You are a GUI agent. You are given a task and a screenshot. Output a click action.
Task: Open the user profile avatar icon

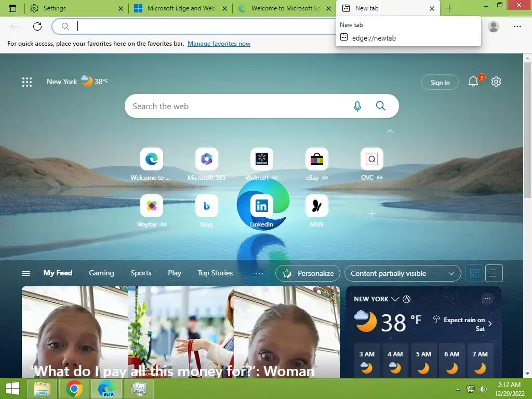coord(494,26)
